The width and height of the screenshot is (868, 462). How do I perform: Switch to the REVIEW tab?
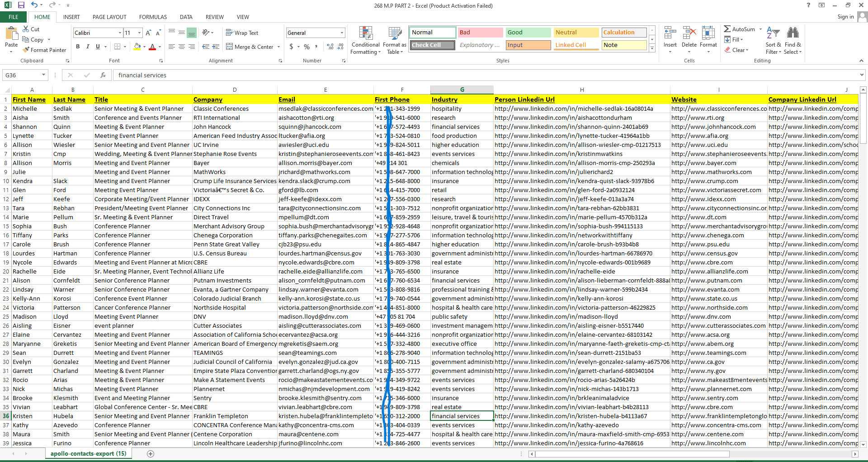click(x=215, y=17)
